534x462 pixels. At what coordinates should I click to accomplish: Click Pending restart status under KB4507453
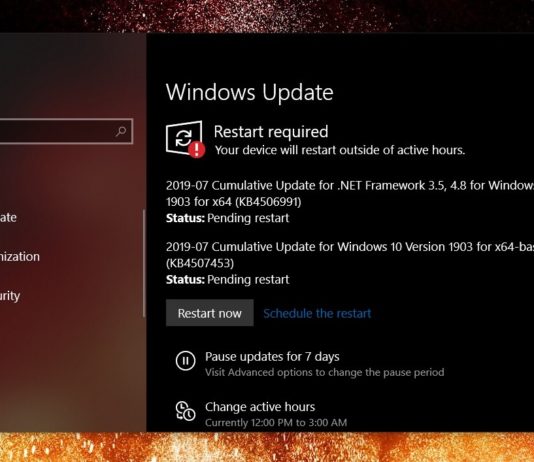coord(248,280)
